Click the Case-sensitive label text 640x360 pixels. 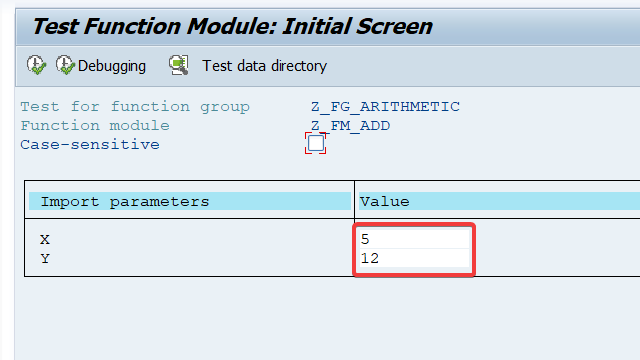(x=90, y=144)
